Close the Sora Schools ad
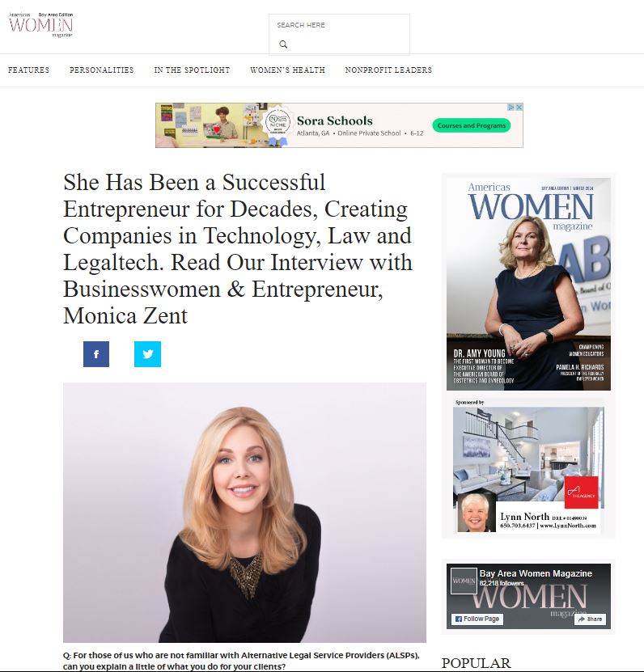644x672 pixels. click(519, 107)
